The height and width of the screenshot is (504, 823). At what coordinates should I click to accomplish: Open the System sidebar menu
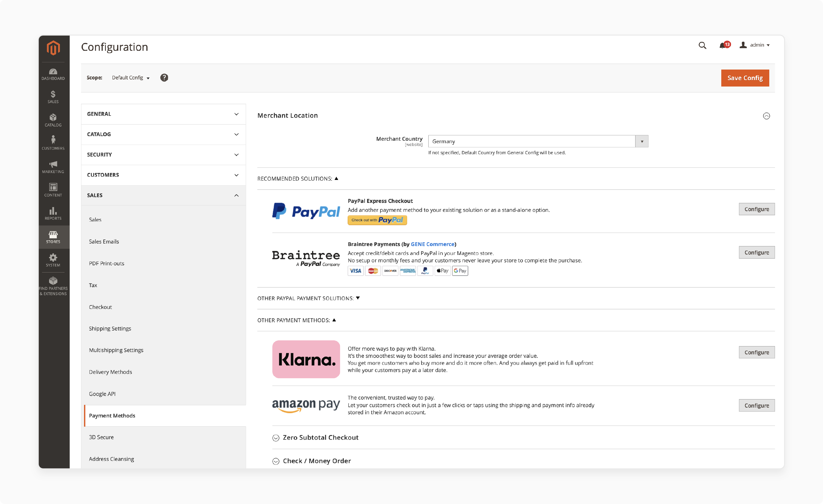pyautogui.click(x=53, y=260)
